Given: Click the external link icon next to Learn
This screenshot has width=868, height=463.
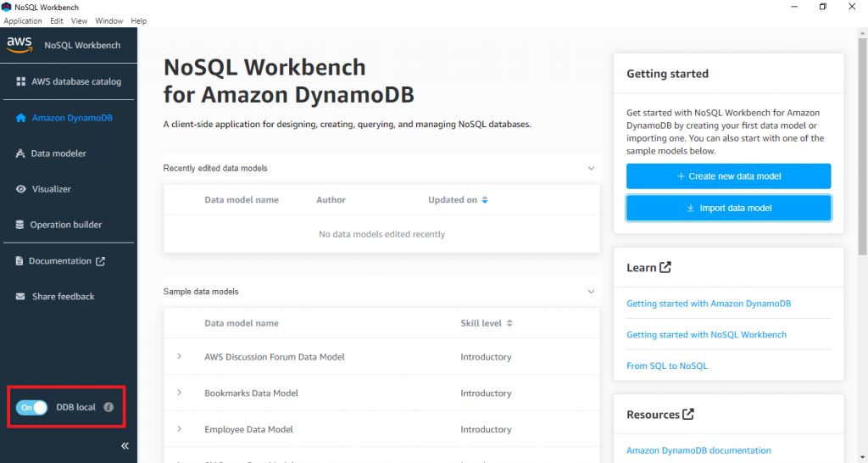Looking at the screenshot, I should coord(665,267).
